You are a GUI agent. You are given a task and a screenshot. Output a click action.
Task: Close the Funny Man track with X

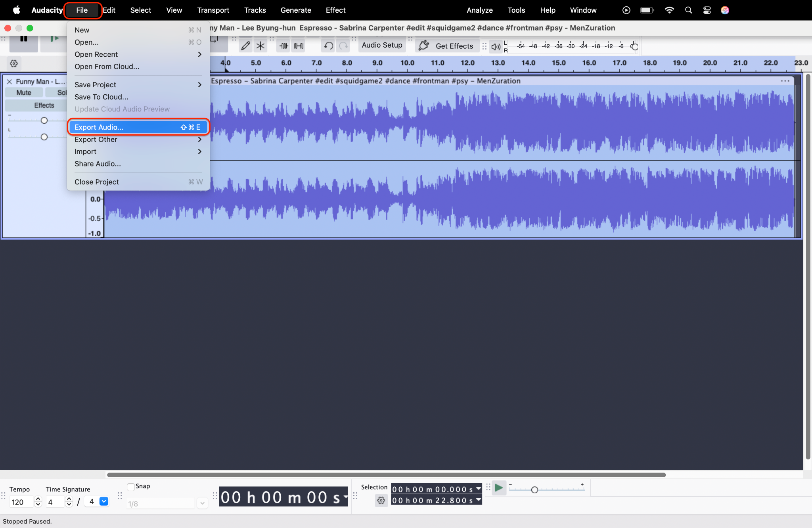click(x=10, y=82)
